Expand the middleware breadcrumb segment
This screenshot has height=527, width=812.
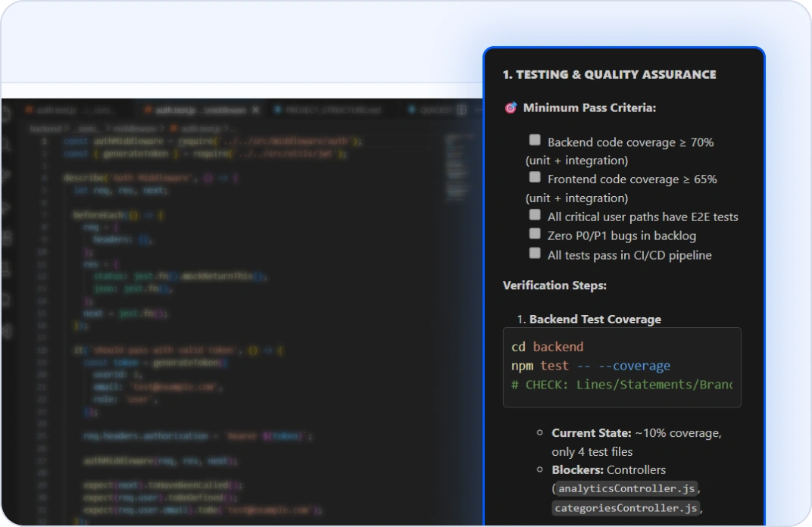click(x=136, y=129)
